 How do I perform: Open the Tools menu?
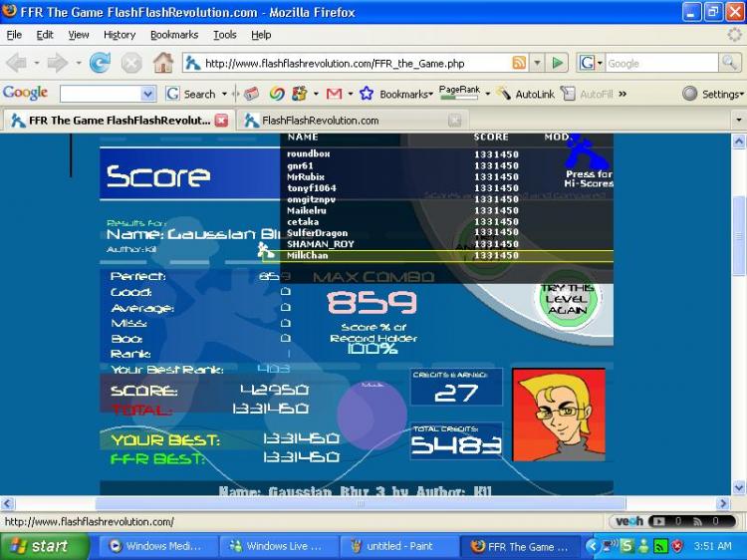224,35
